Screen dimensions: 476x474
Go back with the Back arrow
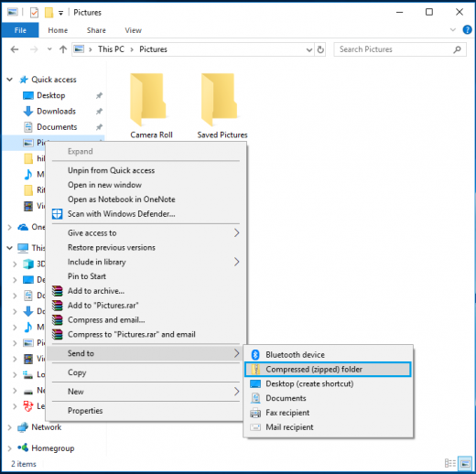pos(15,49)
